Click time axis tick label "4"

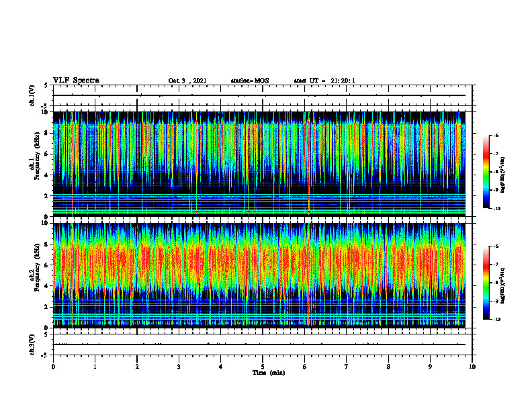click(221, 367)
